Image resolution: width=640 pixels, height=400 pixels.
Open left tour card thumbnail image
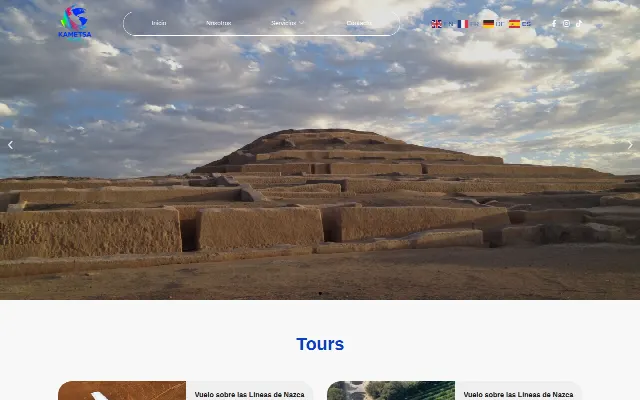tap(122, 391)
